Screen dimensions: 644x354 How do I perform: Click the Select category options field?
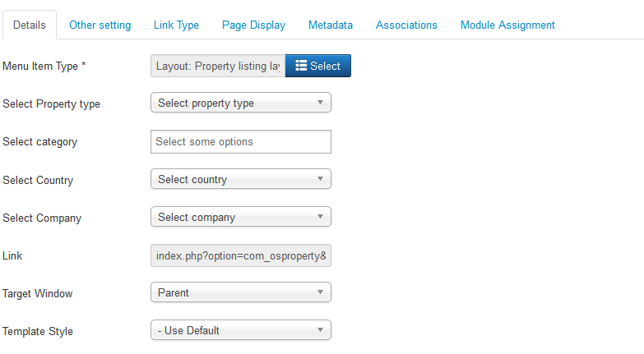point(241,141)
